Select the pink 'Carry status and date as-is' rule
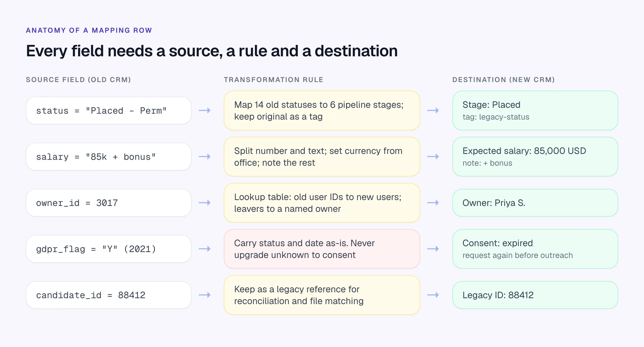 [x=322, y=249]
